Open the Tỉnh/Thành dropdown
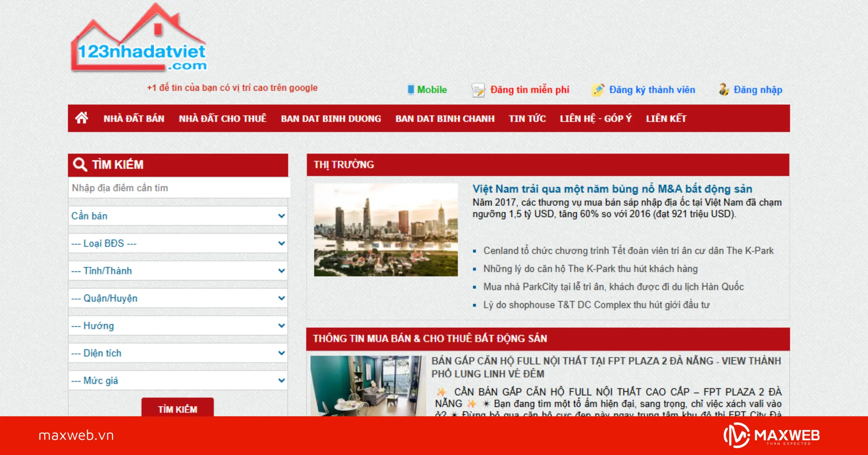The width and height of the screenshot is (868, 455). tap(178, 271)
